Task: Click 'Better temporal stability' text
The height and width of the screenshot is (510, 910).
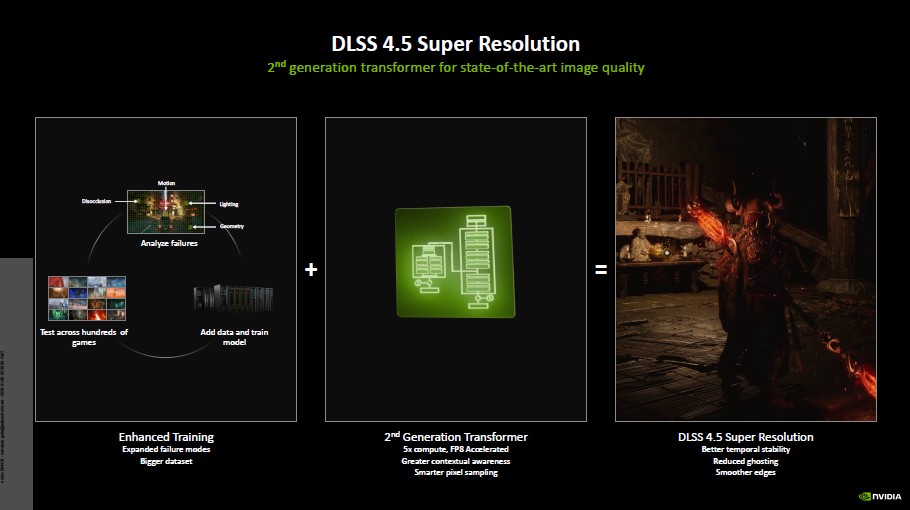Action: pos(746,449)
